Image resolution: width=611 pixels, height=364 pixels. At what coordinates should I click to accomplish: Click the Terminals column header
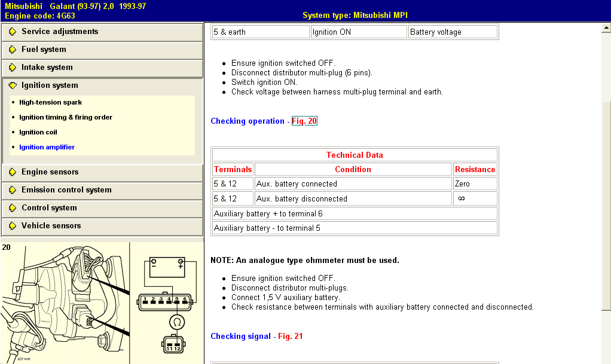(x=233, y=170)
